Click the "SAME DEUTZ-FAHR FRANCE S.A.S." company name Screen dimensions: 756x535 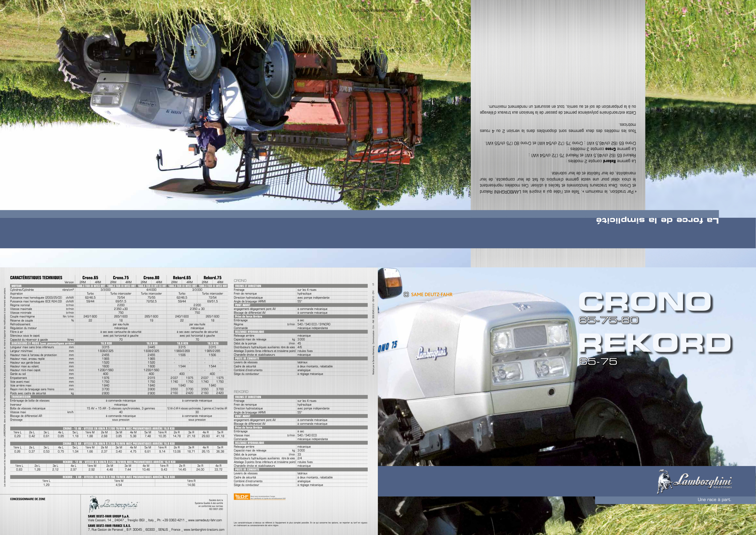click(x=109, y=526)
